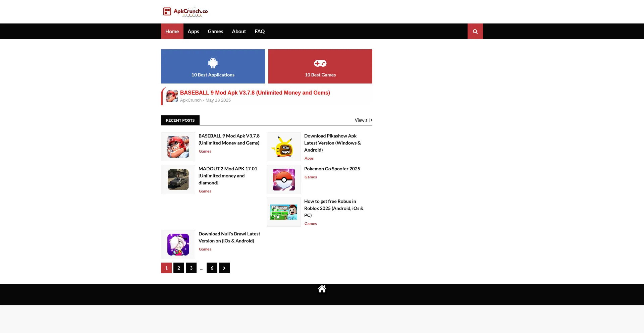Open Pokemon Go Spoofer 2025 title

(332, 169)
